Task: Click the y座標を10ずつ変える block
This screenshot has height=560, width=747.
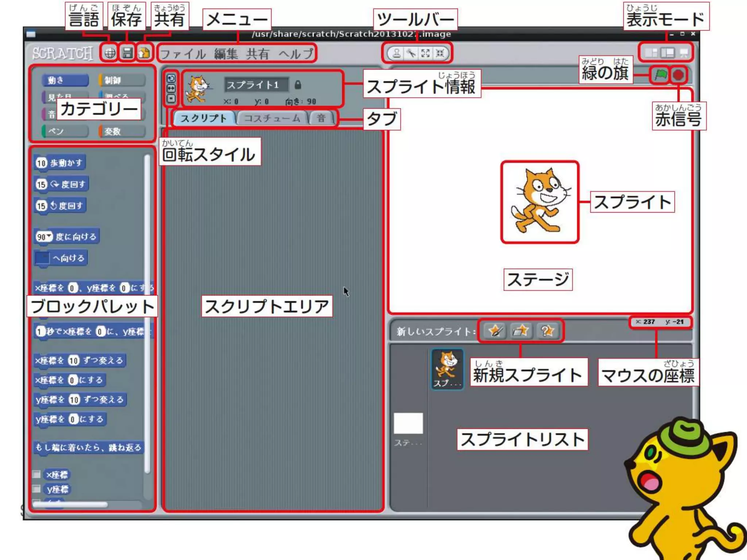Action: (80, 400)
